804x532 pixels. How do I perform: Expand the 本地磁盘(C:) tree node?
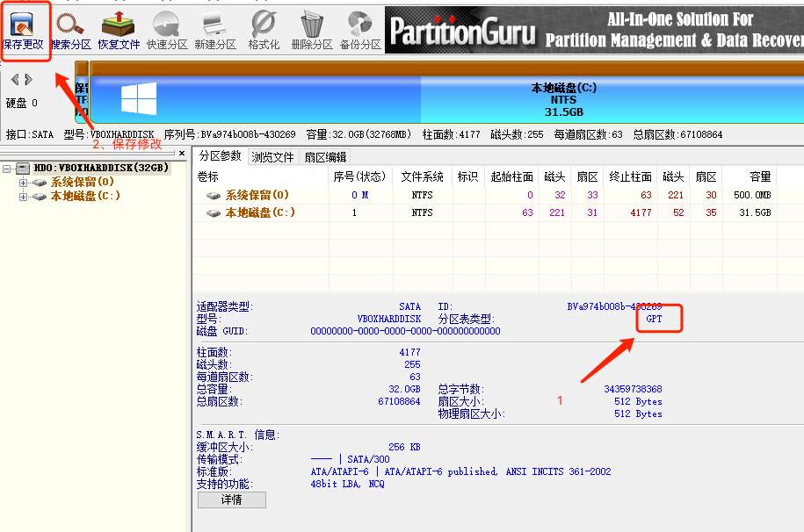click(23, 197)
